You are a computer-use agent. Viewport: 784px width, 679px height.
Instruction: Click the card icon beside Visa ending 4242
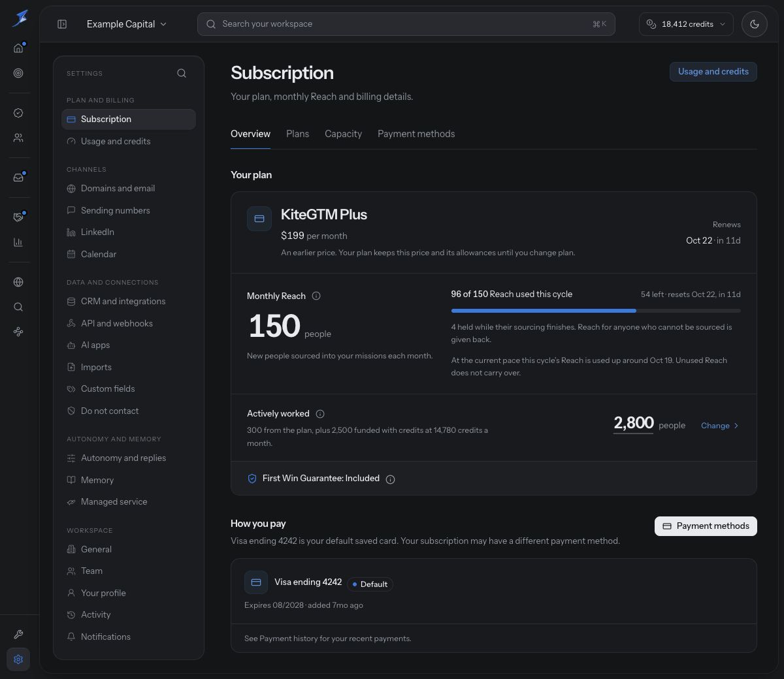click(256, 582)
